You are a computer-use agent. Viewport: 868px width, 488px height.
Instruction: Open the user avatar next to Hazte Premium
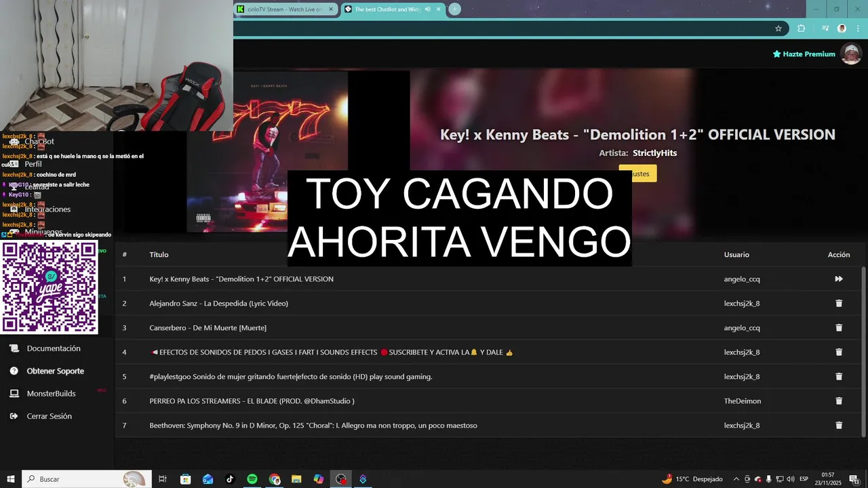click(851, 54)
